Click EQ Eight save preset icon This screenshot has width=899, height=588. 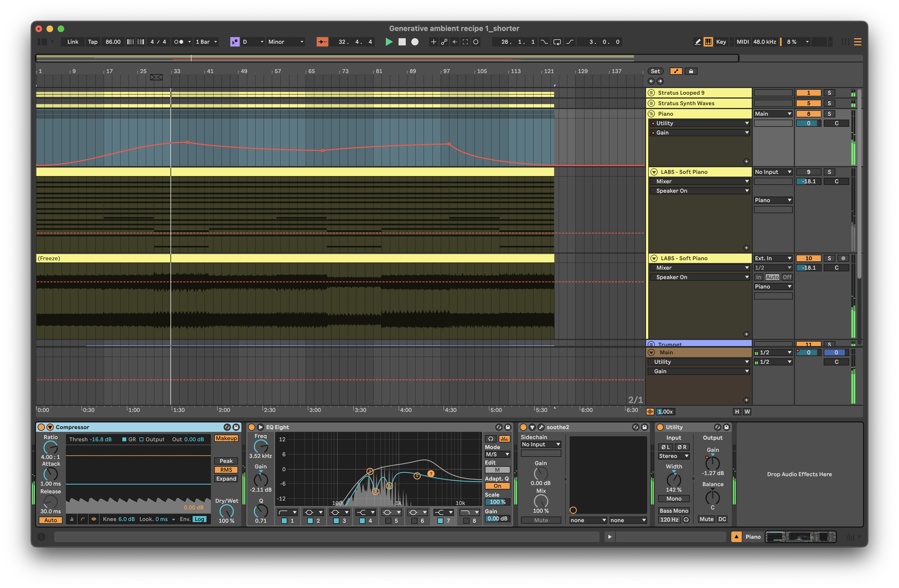click(x=508, y=427)
